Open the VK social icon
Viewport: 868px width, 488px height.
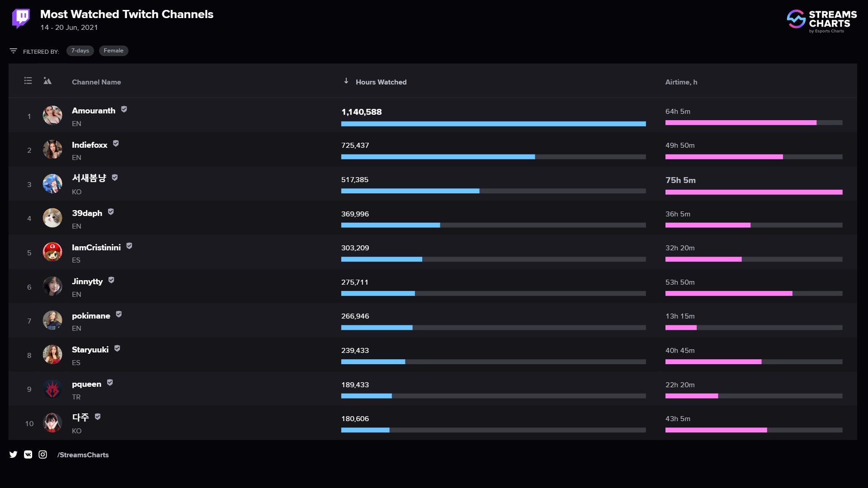pyautogui.click(x=28, y=455)
